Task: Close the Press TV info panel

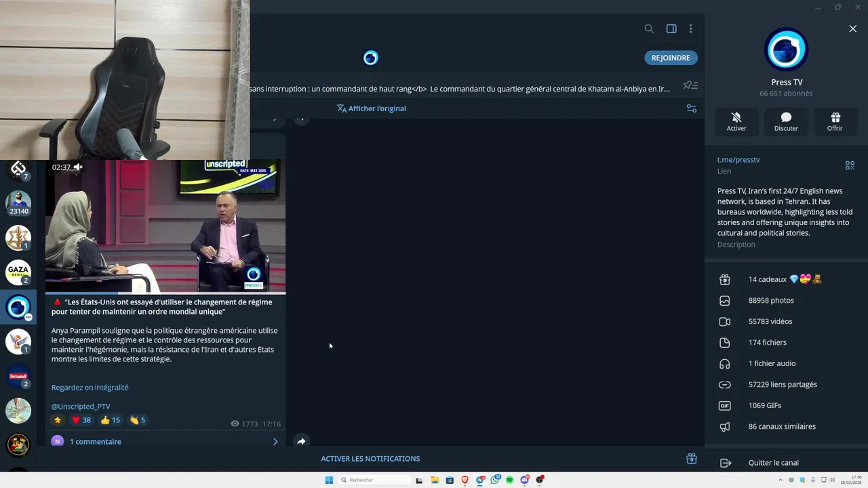Action: (x=852, y=28)
